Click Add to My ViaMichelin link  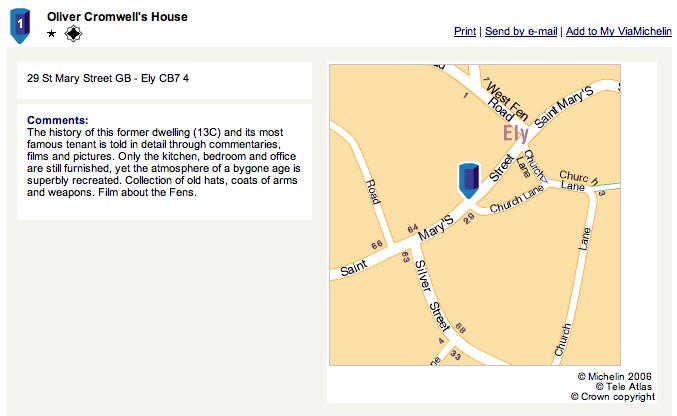point(619,31)
